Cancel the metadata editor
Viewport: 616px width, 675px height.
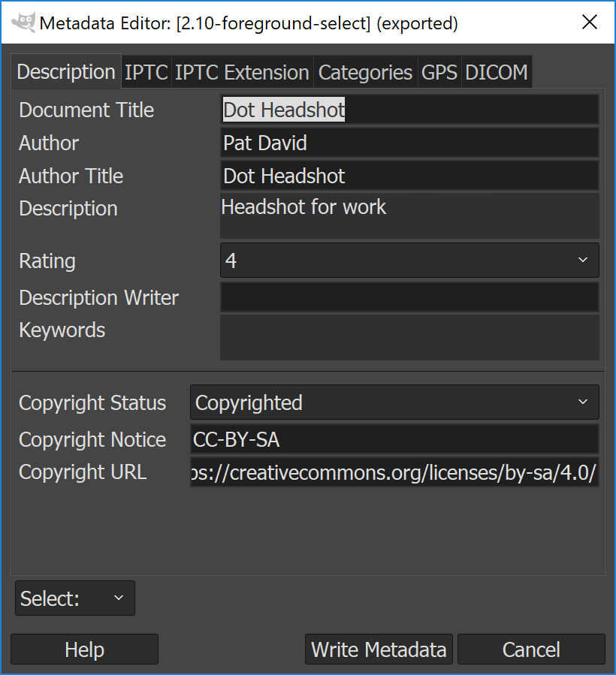(531, 649)
